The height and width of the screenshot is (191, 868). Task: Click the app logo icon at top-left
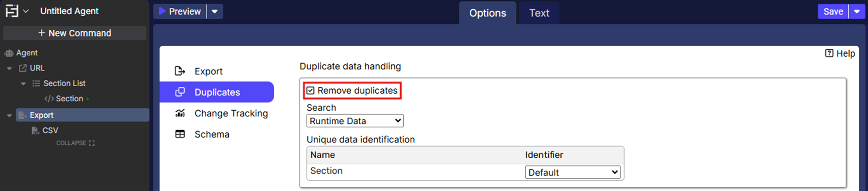point(12,11)
